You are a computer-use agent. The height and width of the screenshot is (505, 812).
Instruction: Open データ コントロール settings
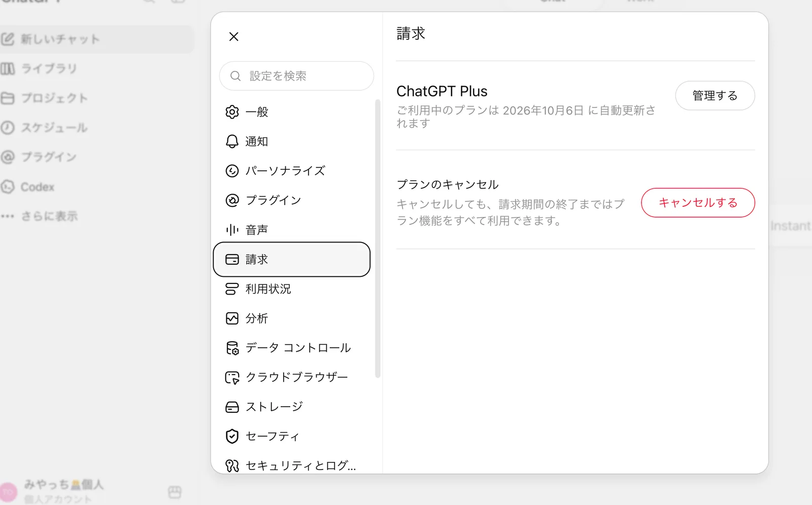pyautogui.click(x=292, y=348)
